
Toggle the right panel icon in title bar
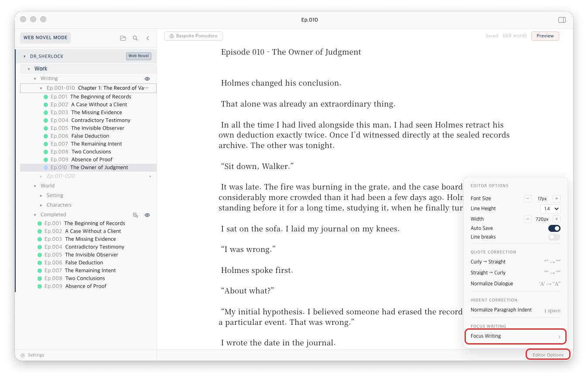point(562,20)
